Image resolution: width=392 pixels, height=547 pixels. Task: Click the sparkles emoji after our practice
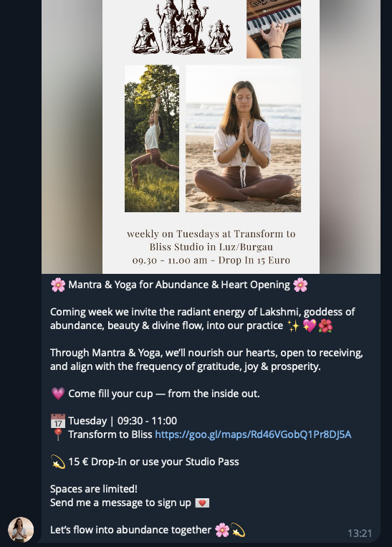click(x=293, y=325)
